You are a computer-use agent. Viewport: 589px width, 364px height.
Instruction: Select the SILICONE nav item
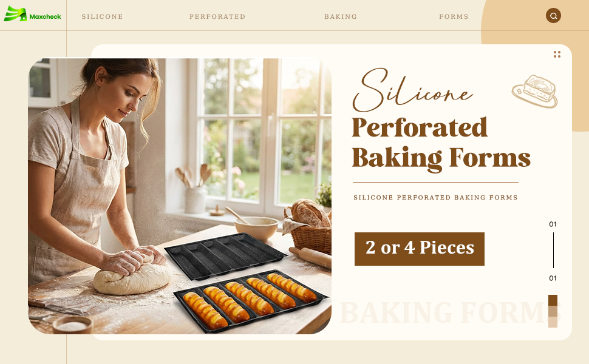click(x=102, y=16)
